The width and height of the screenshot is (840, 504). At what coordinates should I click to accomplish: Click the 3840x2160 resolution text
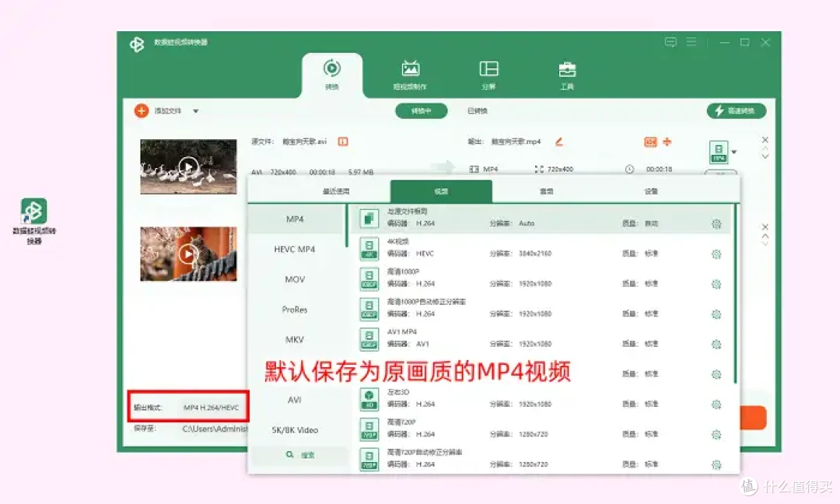[x=534, y=254]
